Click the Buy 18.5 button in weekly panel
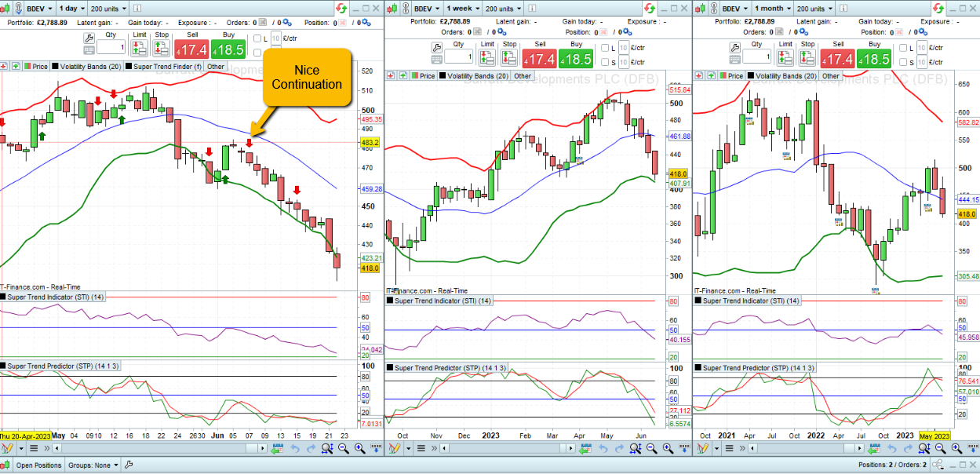 [577, 58]
